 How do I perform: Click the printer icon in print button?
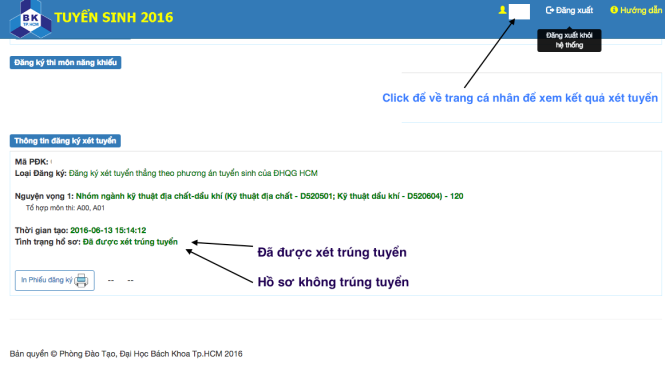click(x=81, y=280)
